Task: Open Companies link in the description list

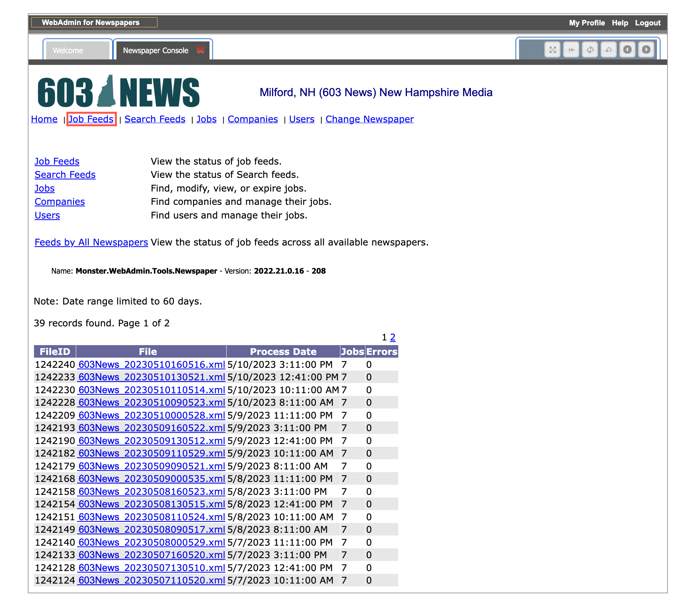Action: 60,202
